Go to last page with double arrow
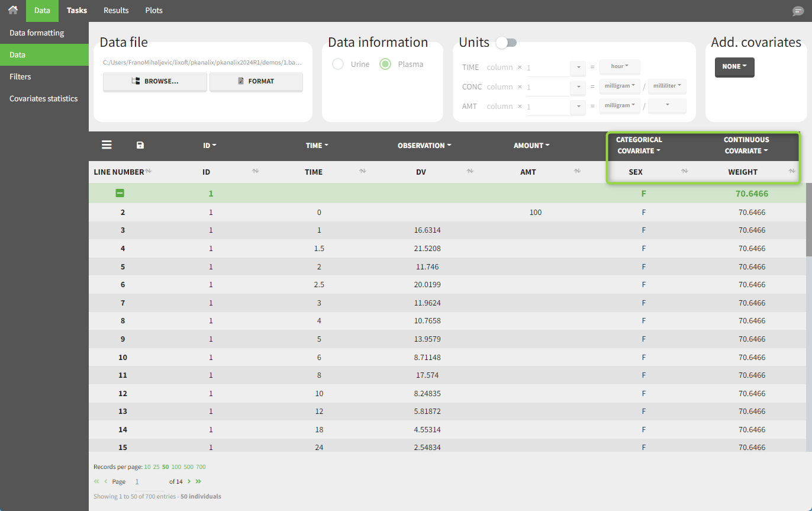The image size is (812, 511). pos(198,481)
